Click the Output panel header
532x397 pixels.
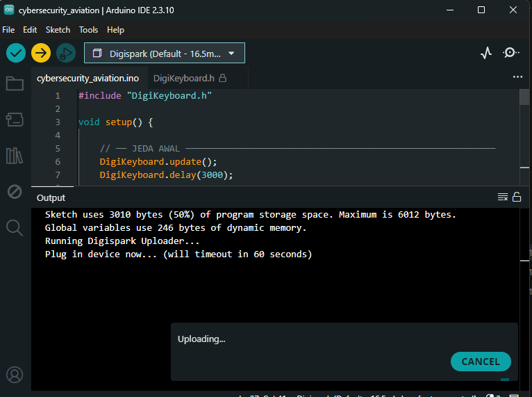pyautogui.click(x=51, y=198)
